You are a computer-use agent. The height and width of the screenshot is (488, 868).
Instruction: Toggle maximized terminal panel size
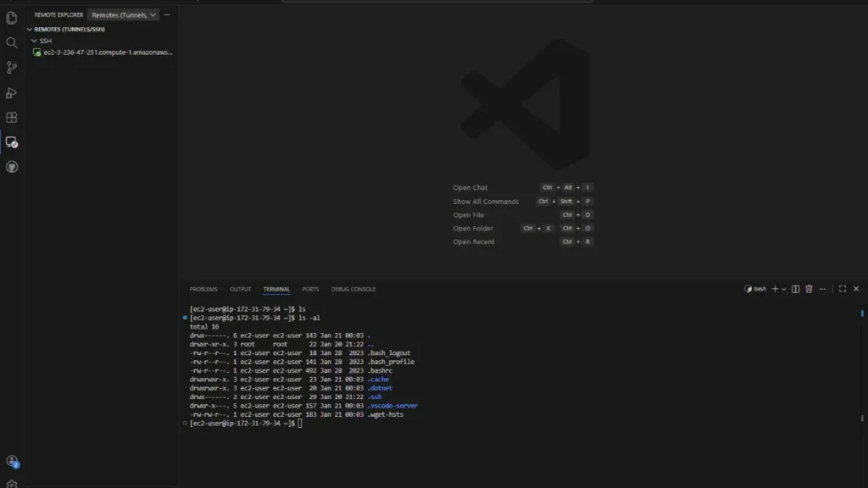click(842, 289)
